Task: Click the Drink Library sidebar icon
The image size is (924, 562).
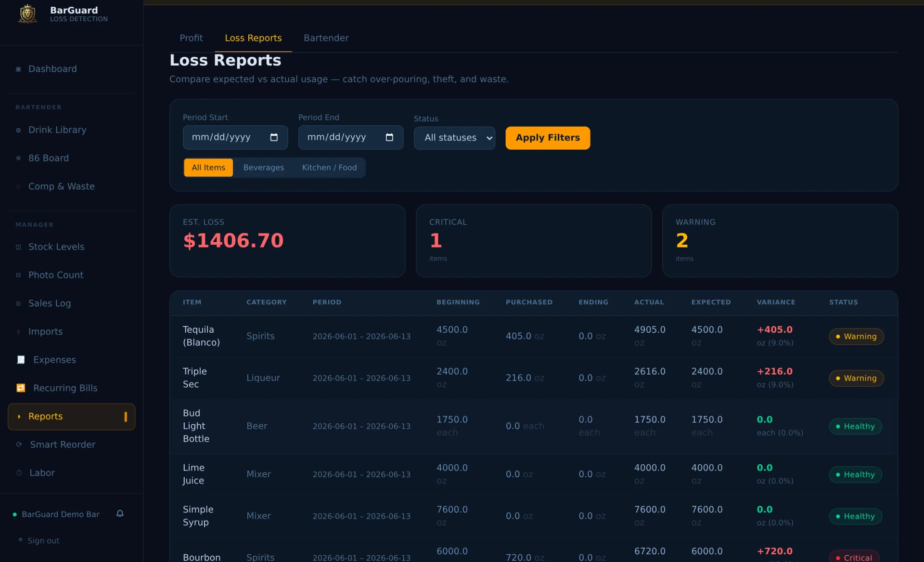Action: pos(18,130)
